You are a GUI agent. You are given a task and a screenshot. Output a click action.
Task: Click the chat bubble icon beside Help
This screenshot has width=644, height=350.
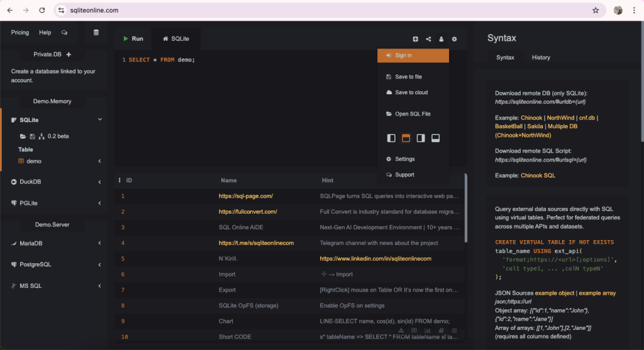point(65,33)
